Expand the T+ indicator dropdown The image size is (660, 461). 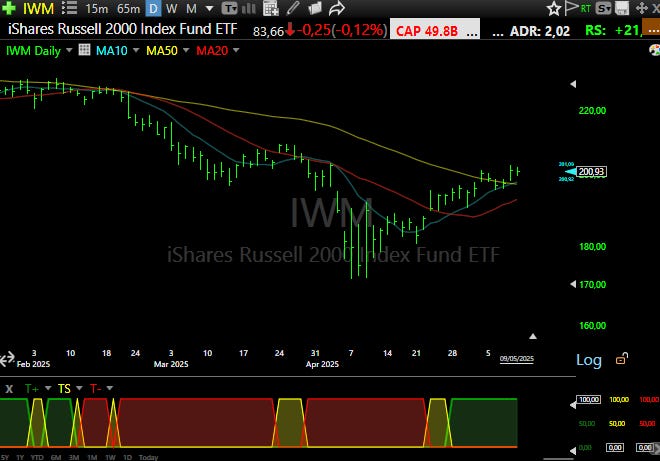tap(48, 388)
